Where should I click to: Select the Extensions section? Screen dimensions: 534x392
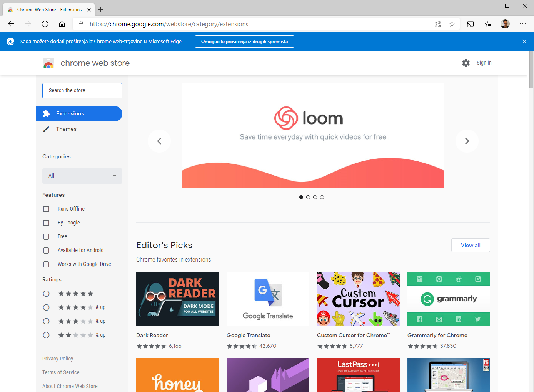79,114
